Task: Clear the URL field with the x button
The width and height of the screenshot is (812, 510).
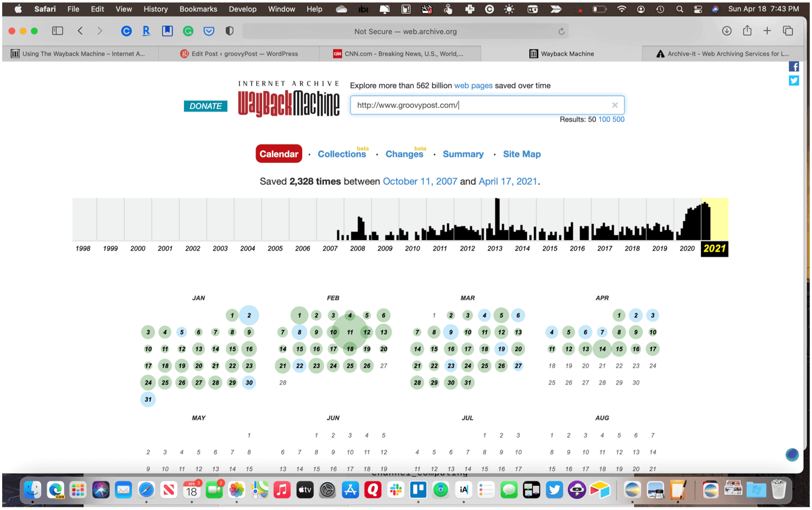Action: (x=615, y=105)
